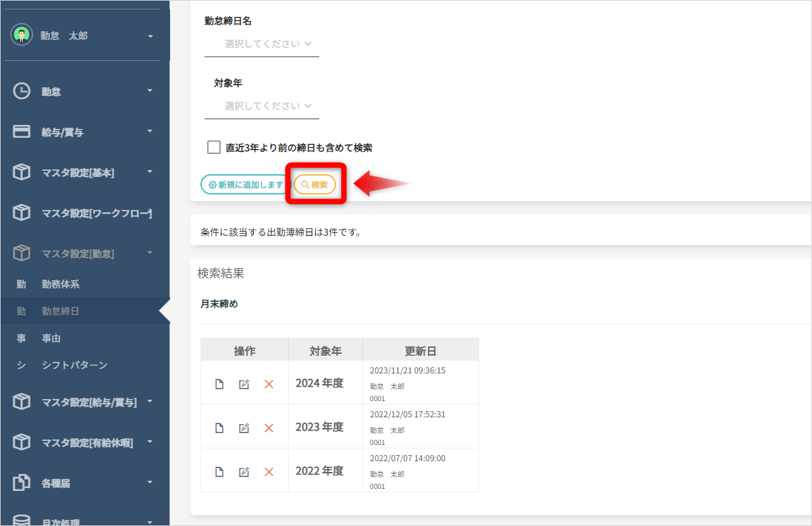Click the copy document icon for 2024年度
This screenshot has height=526, width=812.
[x=219, y=384]
